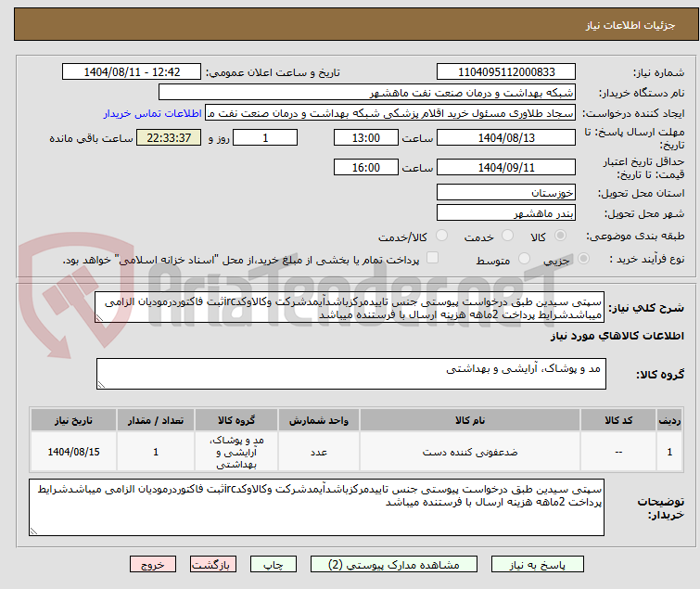This screenshot has height=589, width=700.
Task: Click remaining time countdown 22:33:37
Action: coord(169,137)
